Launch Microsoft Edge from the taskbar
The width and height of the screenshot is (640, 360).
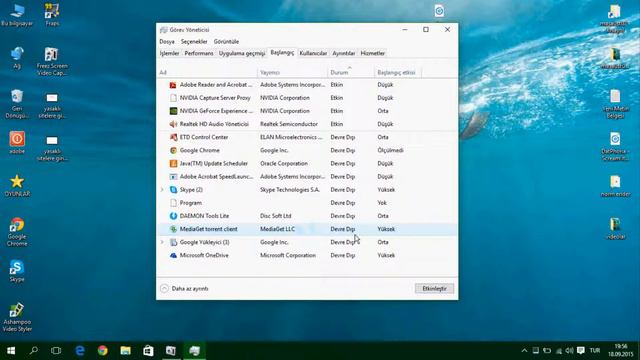click(80, 351)
